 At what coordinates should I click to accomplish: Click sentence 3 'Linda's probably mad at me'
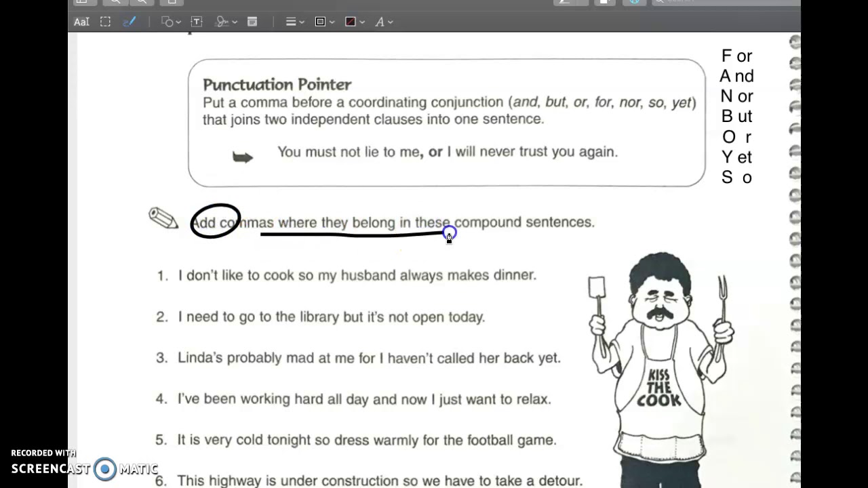click(x=370, y=358)
